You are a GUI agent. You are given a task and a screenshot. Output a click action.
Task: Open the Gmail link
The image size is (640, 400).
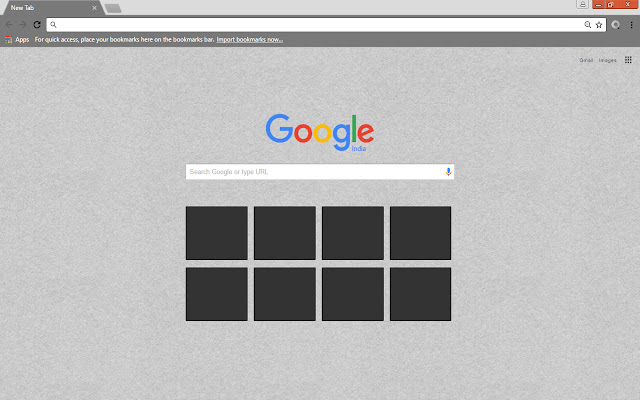pyautogui.click(x=586, y=60)
